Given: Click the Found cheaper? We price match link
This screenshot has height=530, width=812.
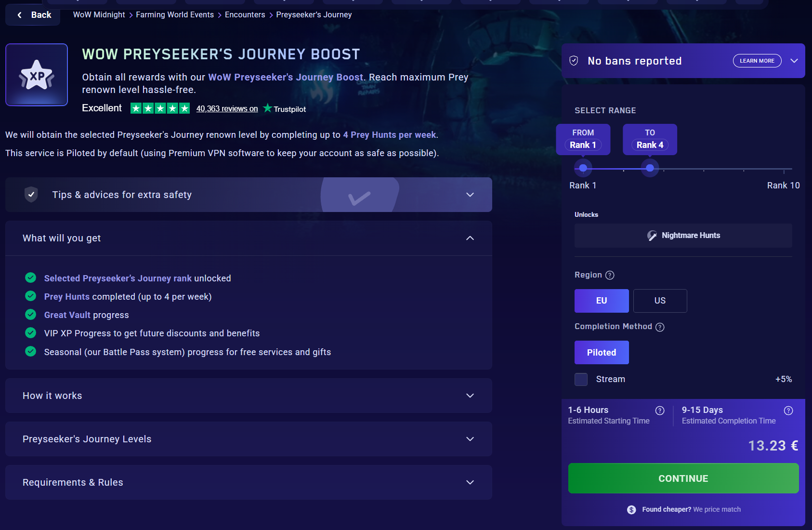Looking at the screenshot, I should point(691,510).
